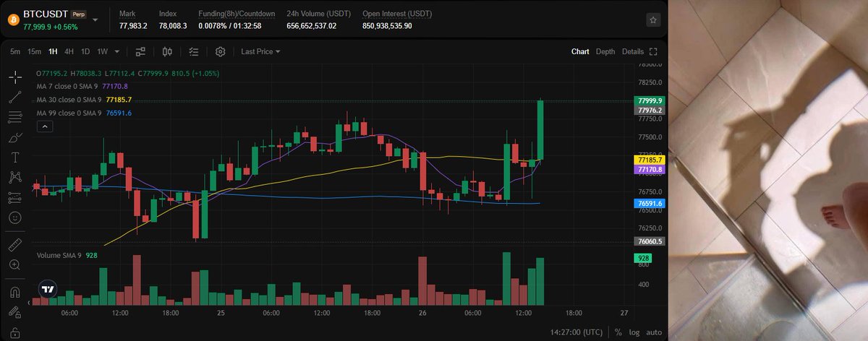Click the purple 77170.8 price axis label
868x341 pixels.
(648, 169)
